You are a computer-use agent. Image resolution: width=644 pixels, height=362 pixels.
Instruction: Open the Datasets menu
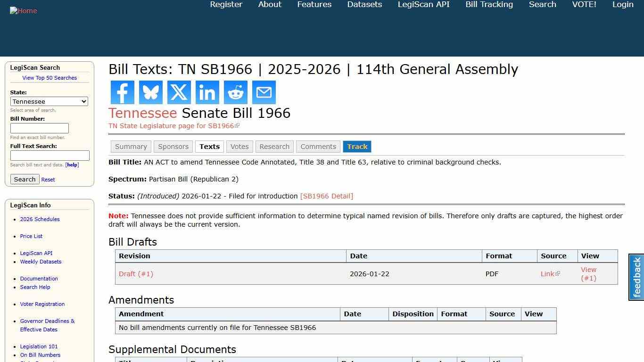[364, 5]
